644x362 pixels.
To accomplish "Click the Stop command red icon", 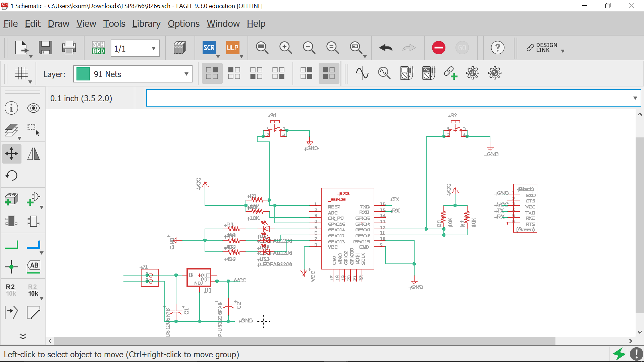I will coord(438,48).
